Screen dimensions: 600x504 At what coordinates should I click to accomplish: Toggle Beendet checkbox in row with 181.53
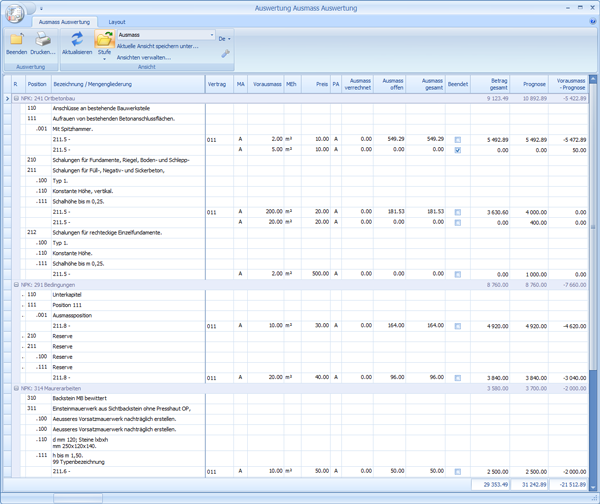tap(458, 212)
